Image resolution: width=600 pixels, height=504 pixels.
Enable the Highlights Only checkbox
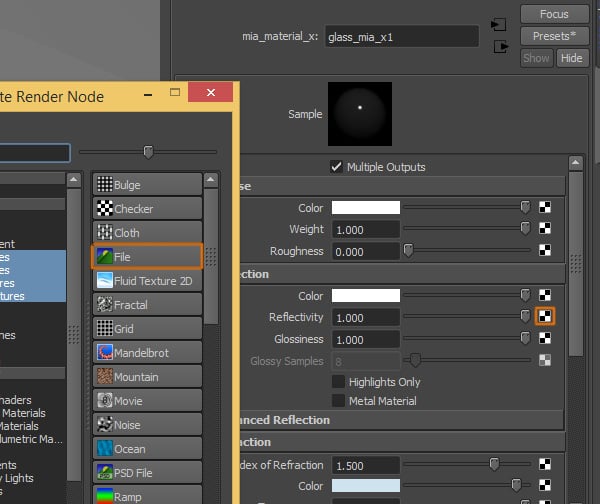tap(339, 382)
